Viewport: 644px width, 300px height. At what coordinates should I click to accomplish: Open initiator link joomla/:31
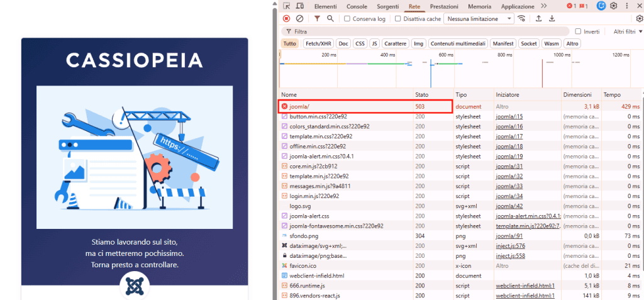[509, 166]
